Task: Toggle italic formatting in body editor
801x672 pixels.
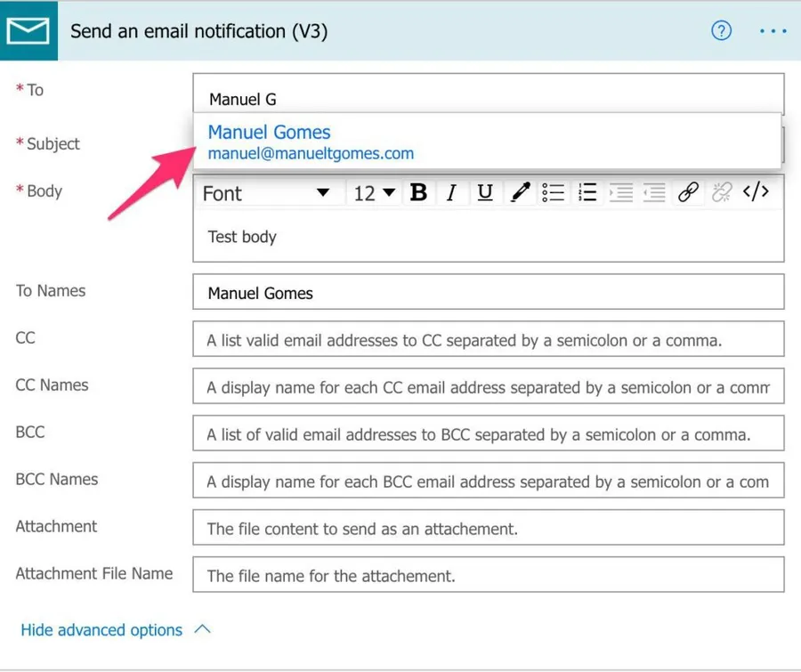Action: click(x=451, y=193)
